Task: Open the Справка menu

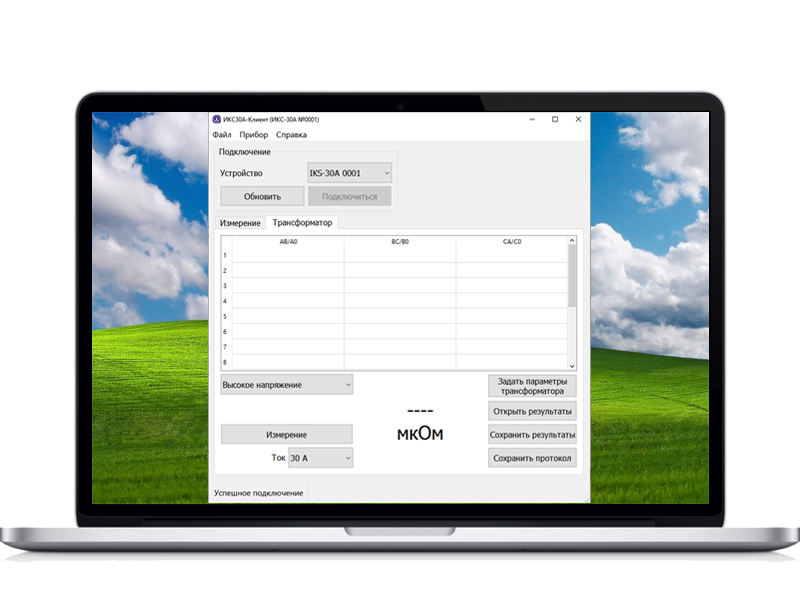Action: [x=291, y=135]
